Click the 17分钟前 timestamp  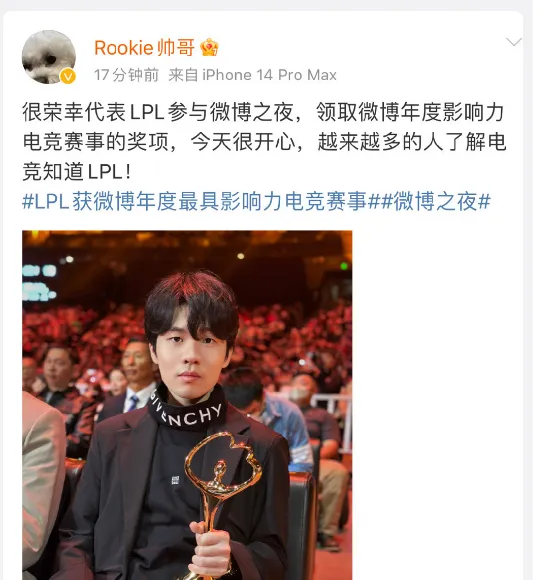click(x=126, y=75)
